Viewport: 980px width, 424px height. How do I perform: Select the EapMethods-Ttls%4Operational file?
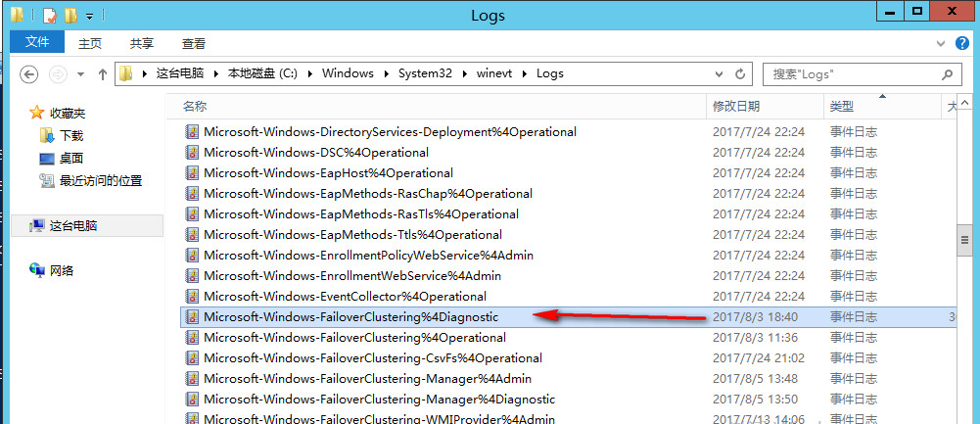(x=352, y=234)
